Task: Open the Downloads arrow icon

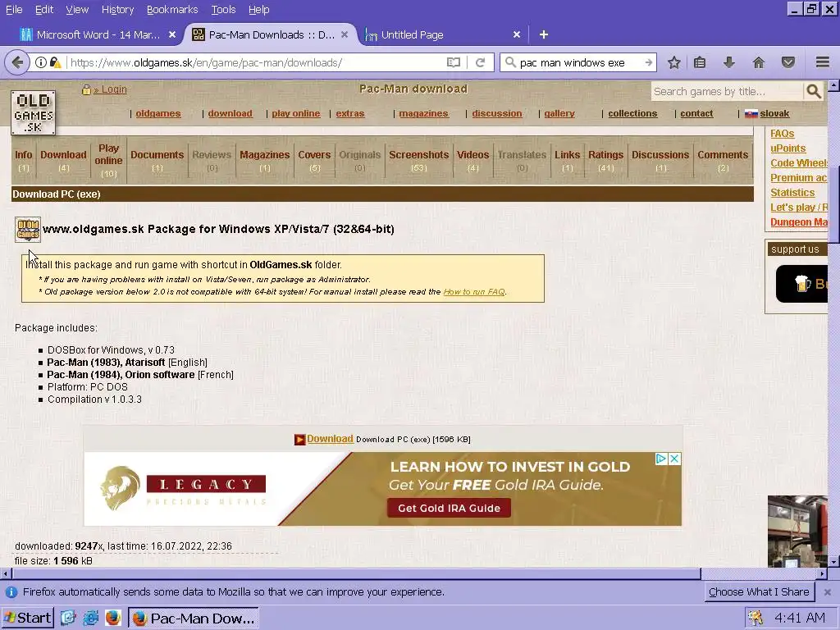Action: click(x=728, y=62)
